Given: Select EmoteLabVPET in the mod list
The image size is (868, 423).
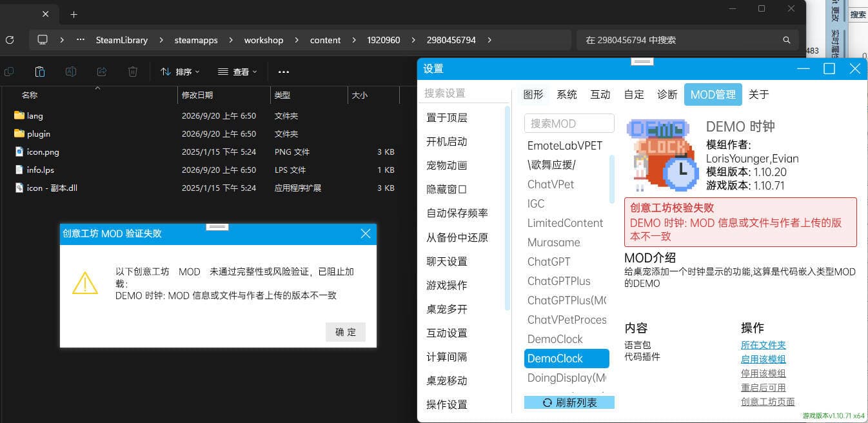Looking at the screenshot, I should click(565, 145).
